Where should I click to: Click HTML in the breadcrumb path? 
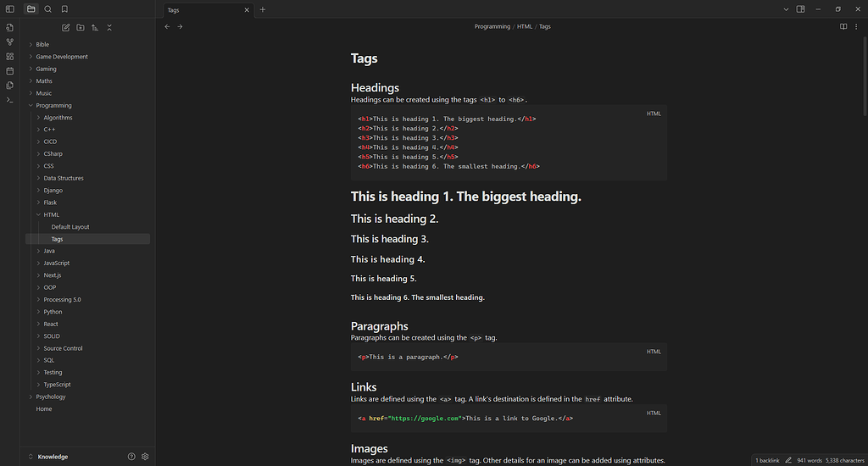[524, 26]
